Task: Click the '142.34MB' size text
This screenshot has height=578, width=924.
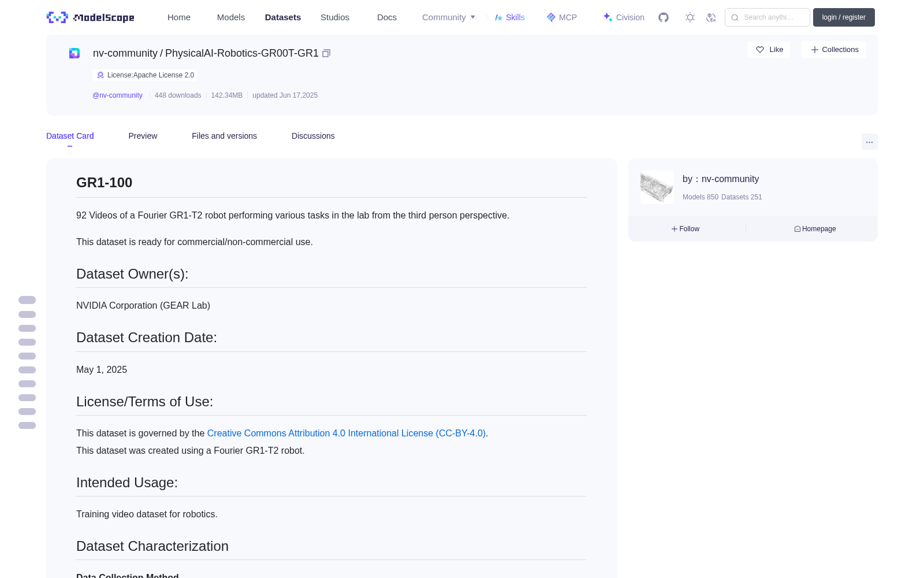Action: tap(227, 95)
